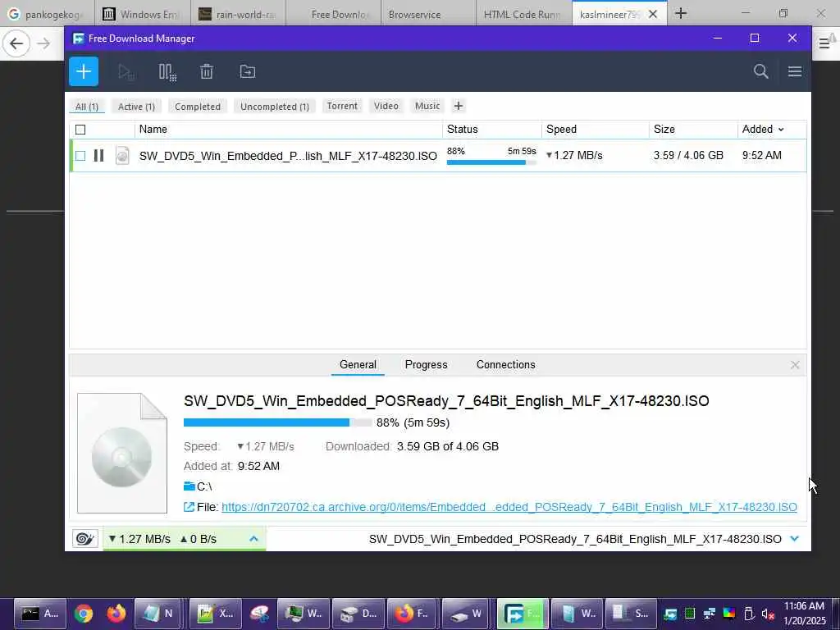Screen dimensions: 840x630
Task: Click the SW_DVD5 ISO file name in the list
Action: (288, 156)
